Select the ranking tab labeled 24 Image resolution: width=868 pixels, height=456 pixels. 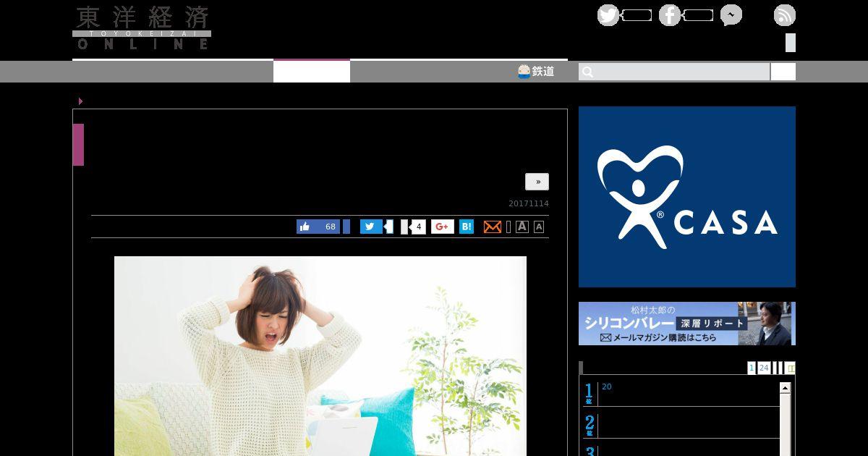(764, 368)
